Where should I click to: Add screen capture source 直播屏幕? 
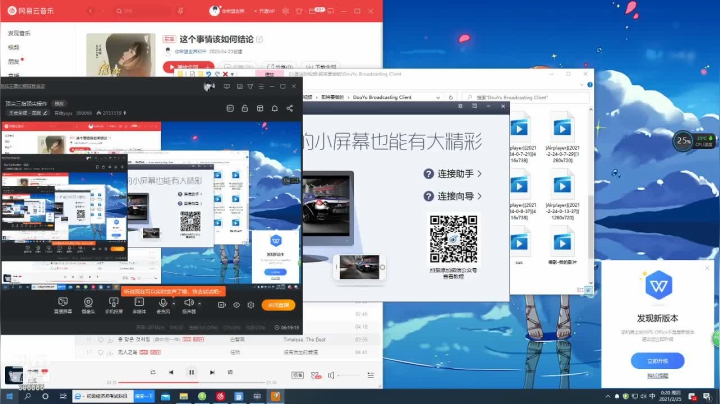point(63,305)
